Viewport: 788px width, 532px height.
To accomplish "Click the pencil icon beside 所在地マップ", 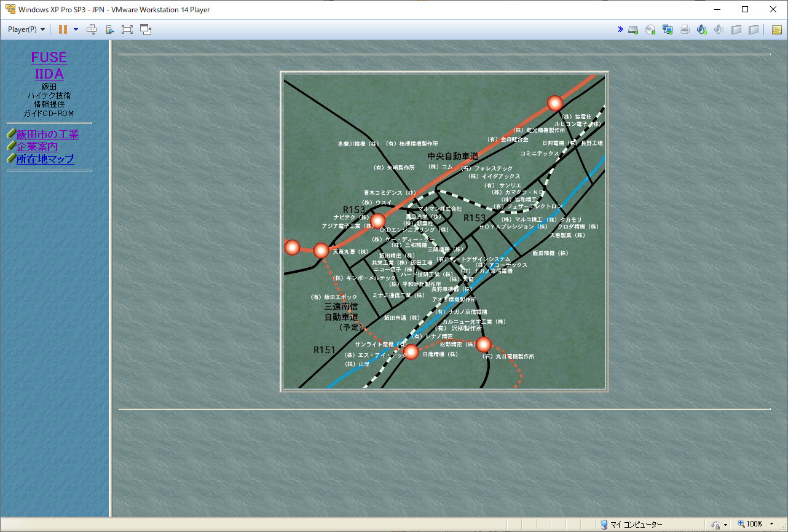I will point(11,158).
